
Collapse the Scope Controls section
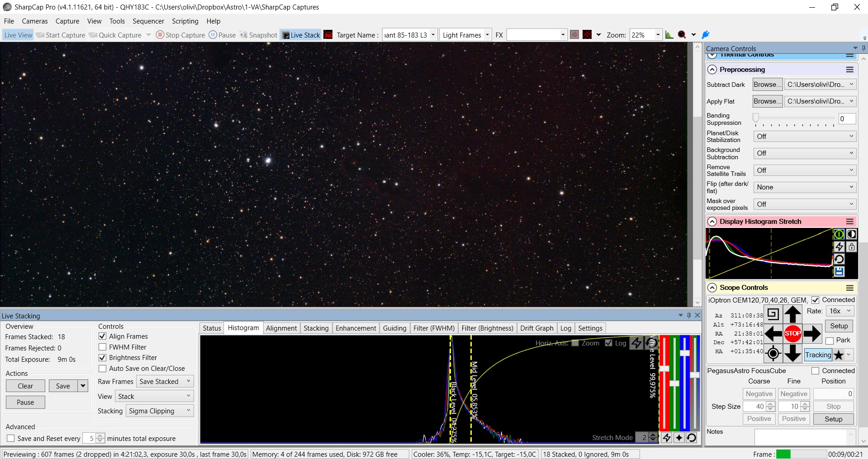712,288
